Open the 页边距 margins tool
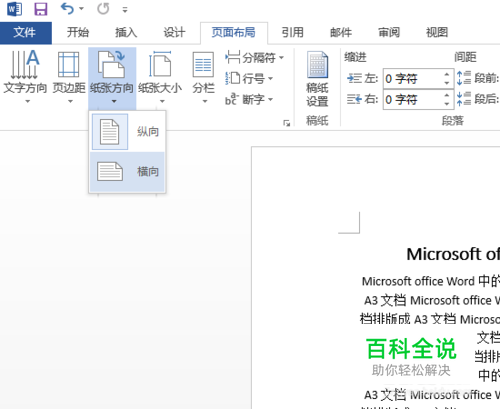The image size is (500, 409). pos(69,77)
